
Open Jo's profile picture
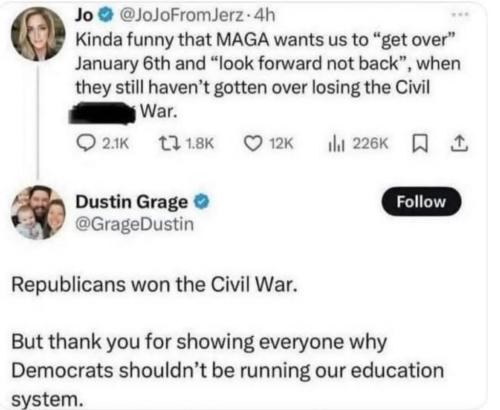coord(38,34)
